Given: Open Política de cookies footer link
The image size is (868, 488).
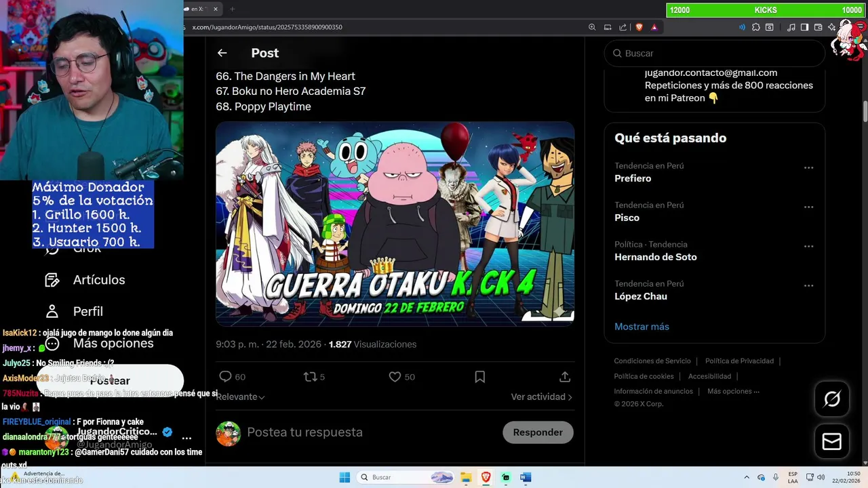Looking at the screenshot, I should (644, 376).
